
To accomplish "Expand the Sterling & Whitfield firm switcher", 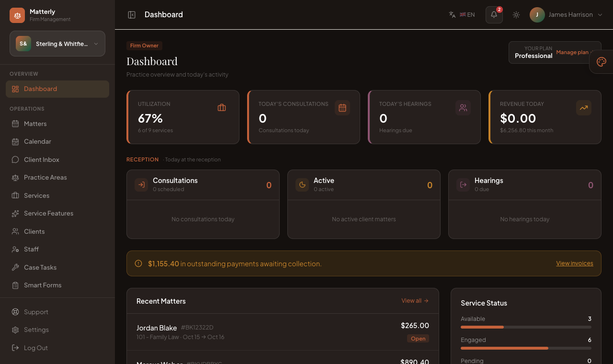I will (x=57, y=44).
